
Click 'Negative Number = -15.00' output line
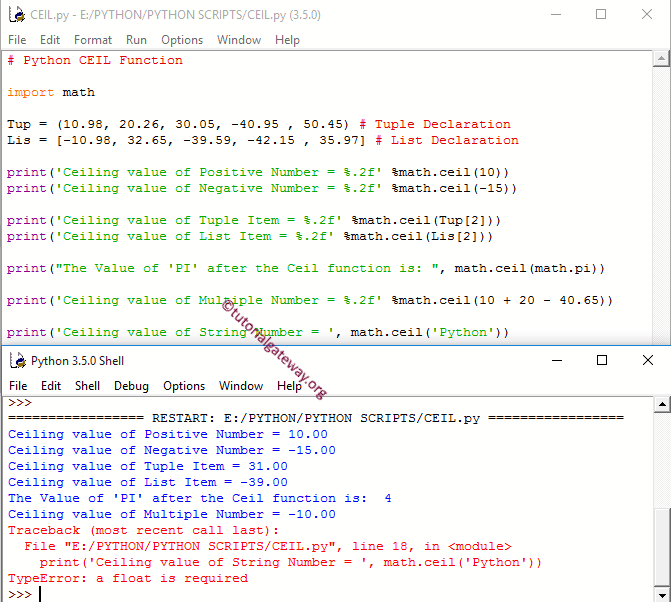172,450
